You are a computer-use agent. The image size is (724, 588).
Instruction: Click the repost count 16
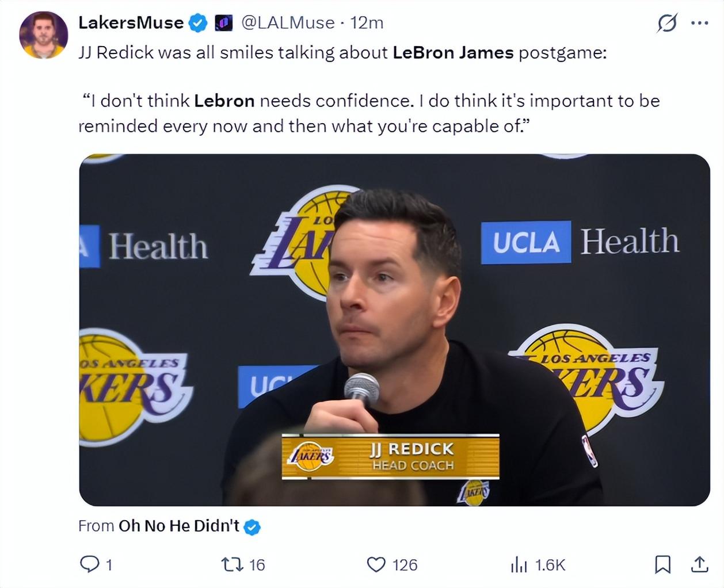(x=257, y=565)
